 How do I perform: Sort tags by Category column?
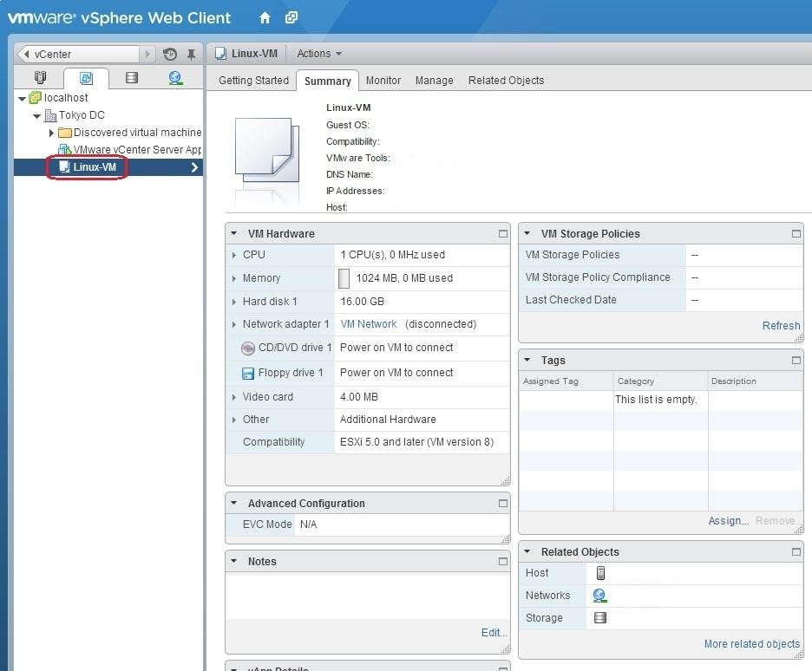pyautogui.click(x=660, y=381)
